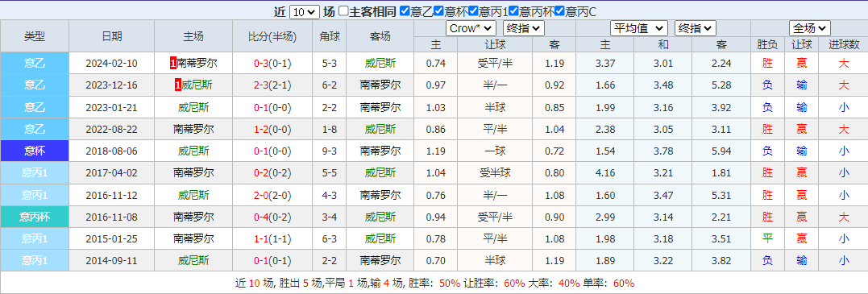Click the 角球 column header
The height and width of the screenshot is (294, 868).
pyautogui.click(x=330, y=36)
